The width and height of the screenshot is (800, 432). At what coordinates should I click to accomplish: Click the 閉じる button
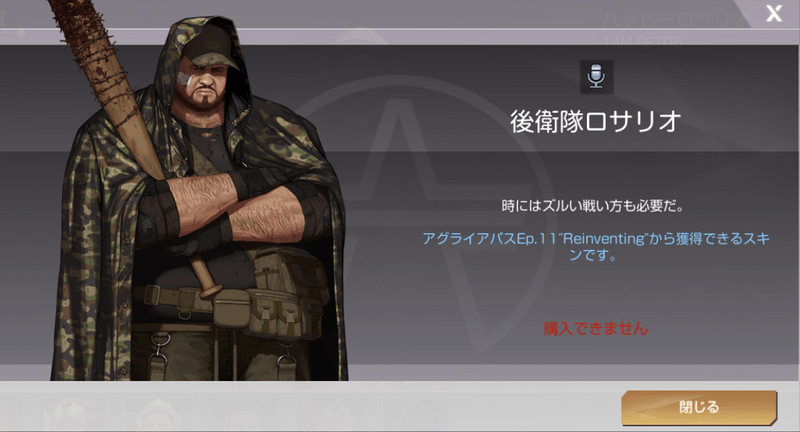pos(698,407)
